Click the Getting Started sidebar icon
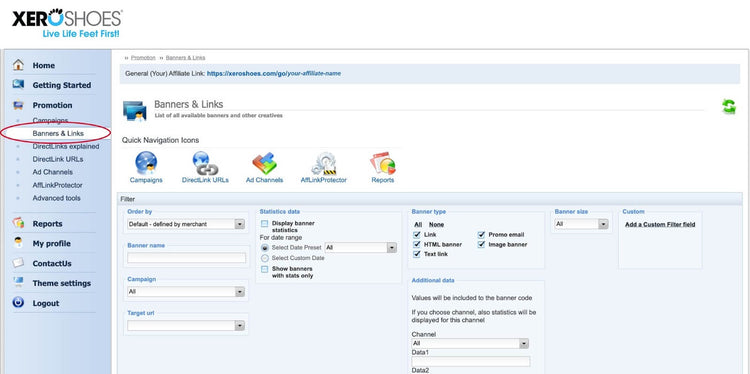750x374 pixels. pos(18,85)
